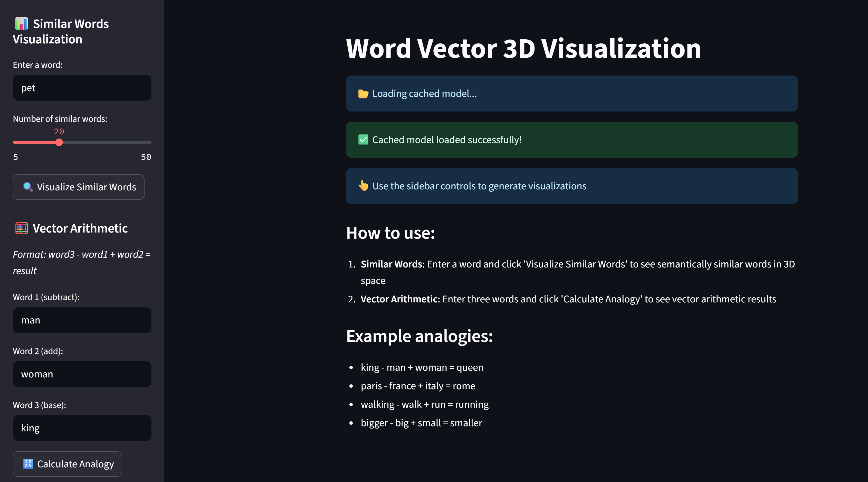Screen dimensions: 868x482
Task: Click the bar chart icon beside Similar Words
Action: tap(21, 24)
